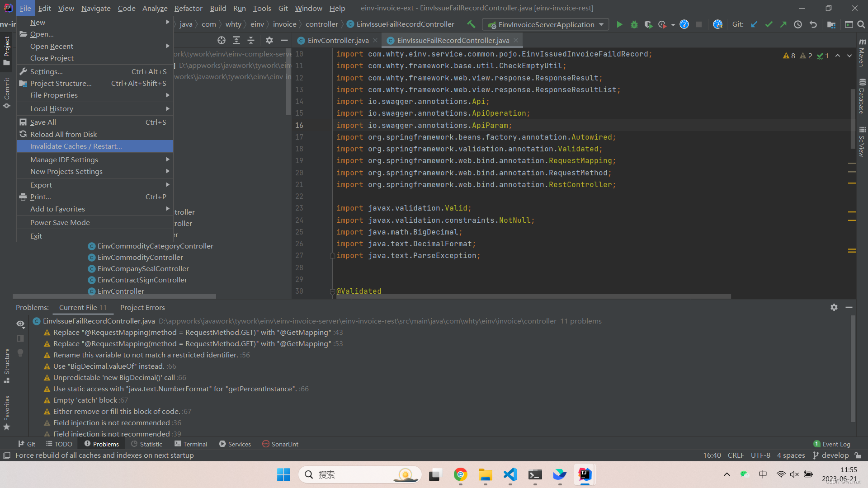The image size is (868, 488).
Task: Open the Commit tool window
Action: [6, 93]
